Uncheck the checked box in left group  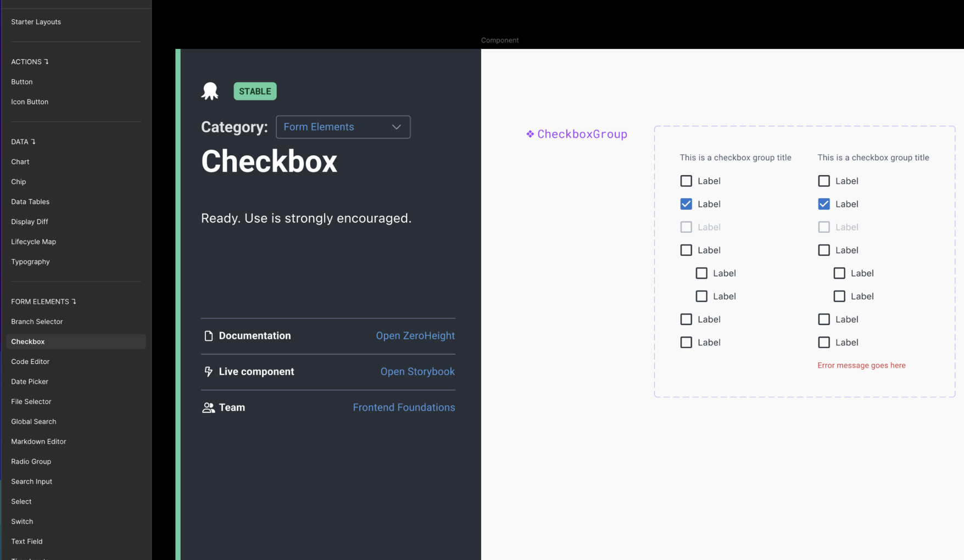coord(686,204)
